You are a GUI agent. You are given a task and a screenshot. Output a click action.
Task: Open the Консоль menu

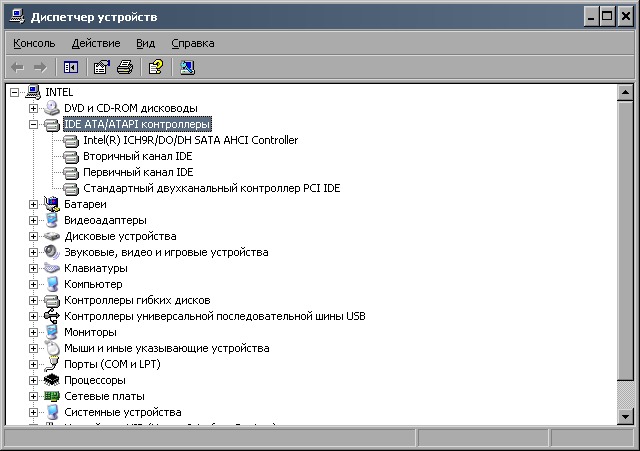[34, 43]
